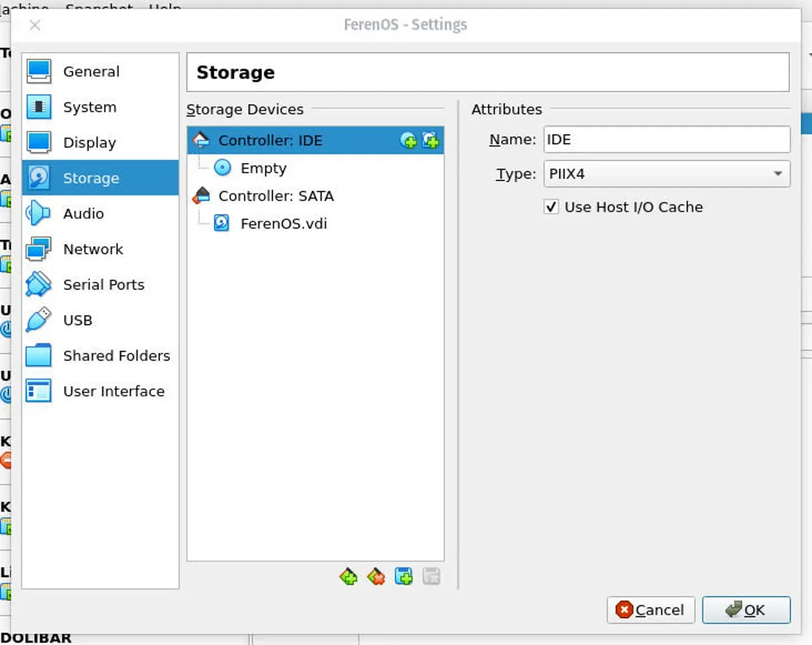Screen dimensions: 812x645
Task: Open the controller Type dropdown (PIIX4)
Action: click(667, 174)
